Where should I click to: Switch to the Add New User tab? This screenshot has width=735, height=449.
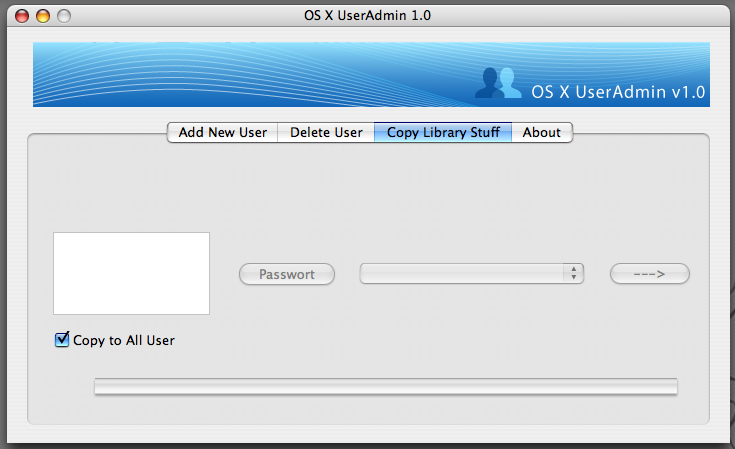[222, 132]
